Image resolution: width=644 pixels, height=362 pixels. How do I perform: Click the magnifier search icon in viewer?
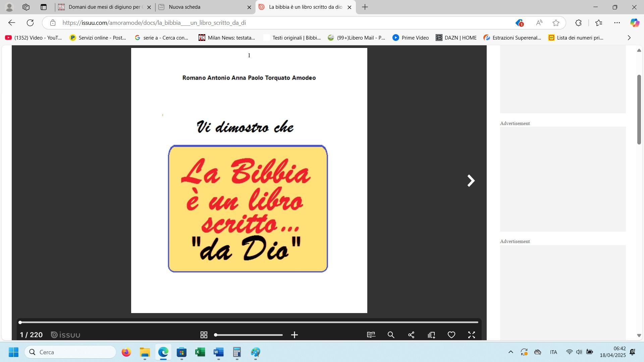(391, 335)
